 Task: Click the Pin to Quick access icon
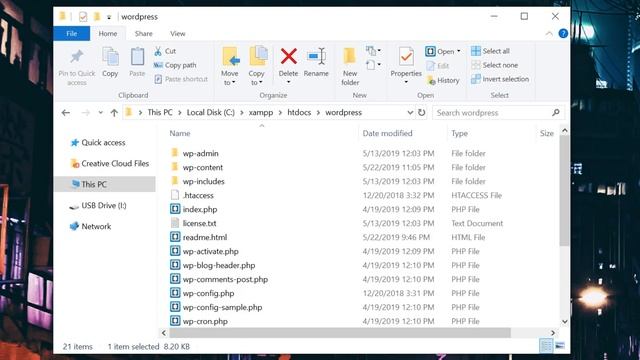pos(77,56)
